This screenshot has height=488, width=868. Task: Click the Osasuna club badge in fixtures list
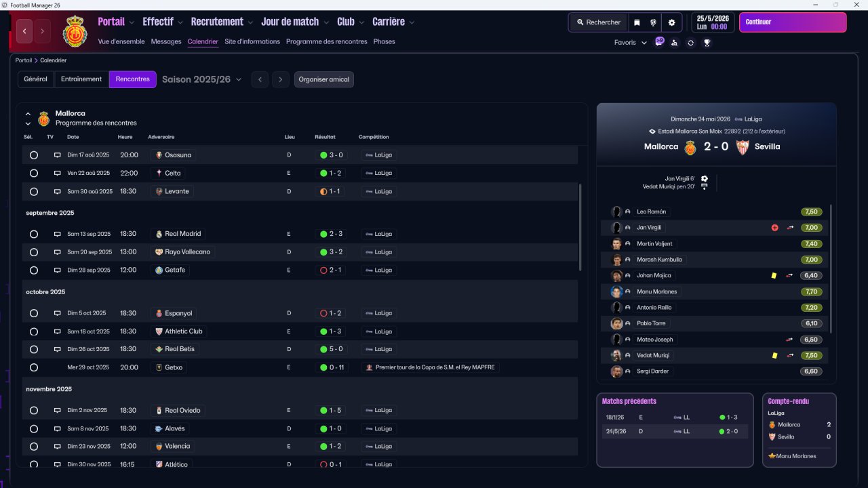click(159, 155)
